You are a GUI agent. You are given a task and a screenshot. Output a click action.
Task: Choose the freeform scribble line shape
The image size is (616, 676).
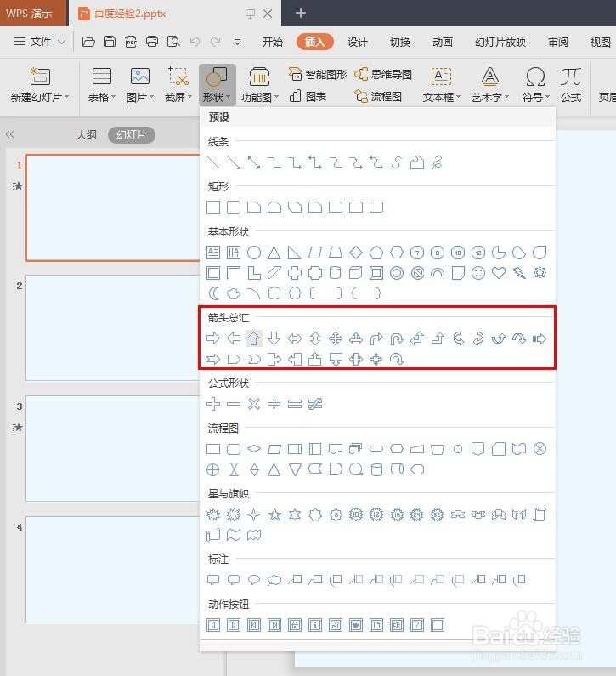[438, 162]
